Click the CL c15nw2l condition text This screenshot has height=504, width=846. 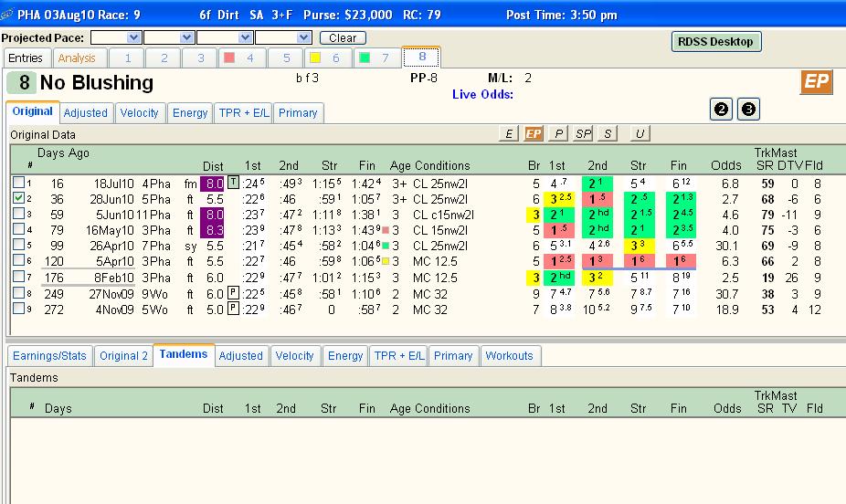(443, 215)
